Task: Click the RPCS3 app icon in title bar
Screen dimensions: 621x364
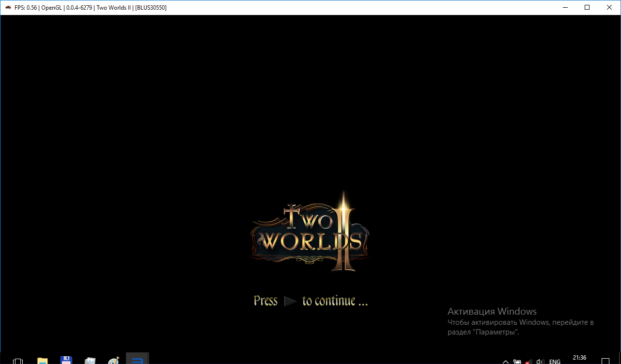Action: pyautogui.click(x=8, y=7)
